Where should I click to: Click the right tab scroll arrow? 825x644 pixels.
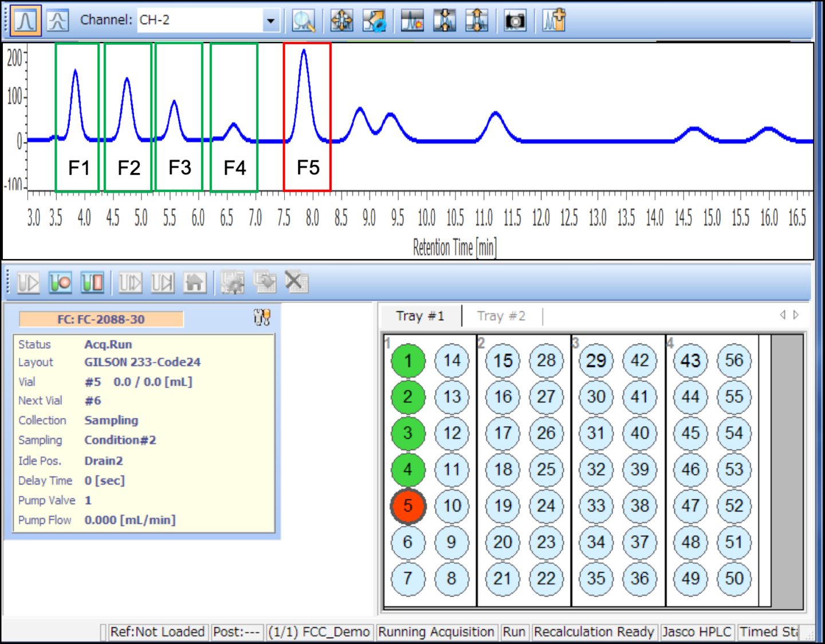pos(796,315)
